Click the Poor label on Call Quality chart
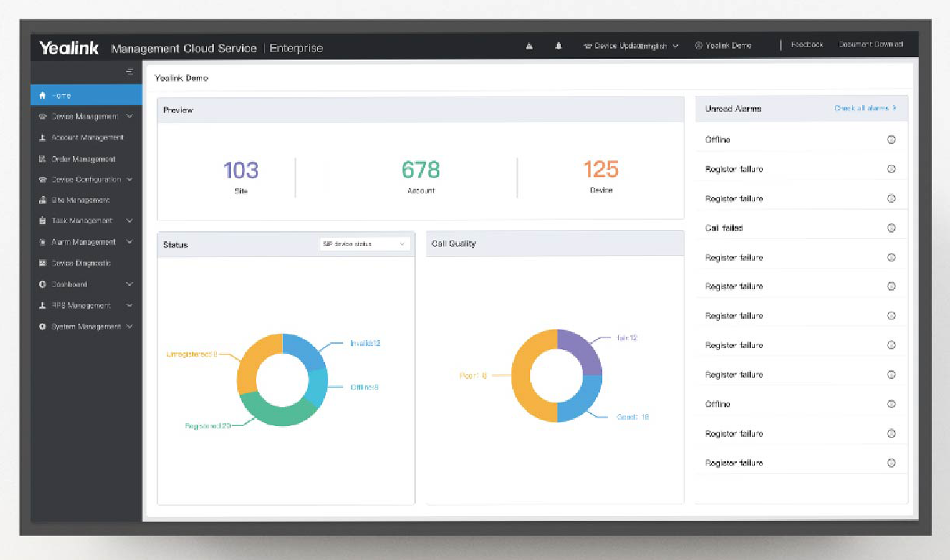The image size is (950, 560). tap(473, 376)
